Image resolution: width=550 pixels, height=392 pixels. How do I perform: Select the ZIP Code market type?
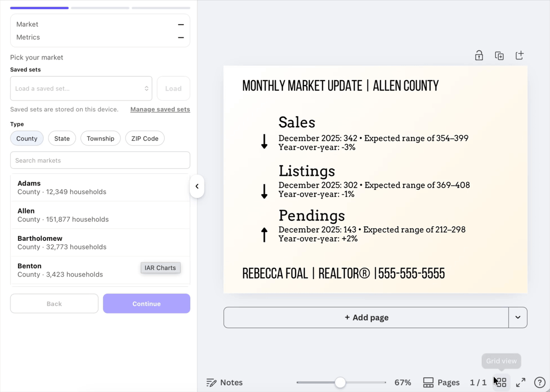point(145,138)
